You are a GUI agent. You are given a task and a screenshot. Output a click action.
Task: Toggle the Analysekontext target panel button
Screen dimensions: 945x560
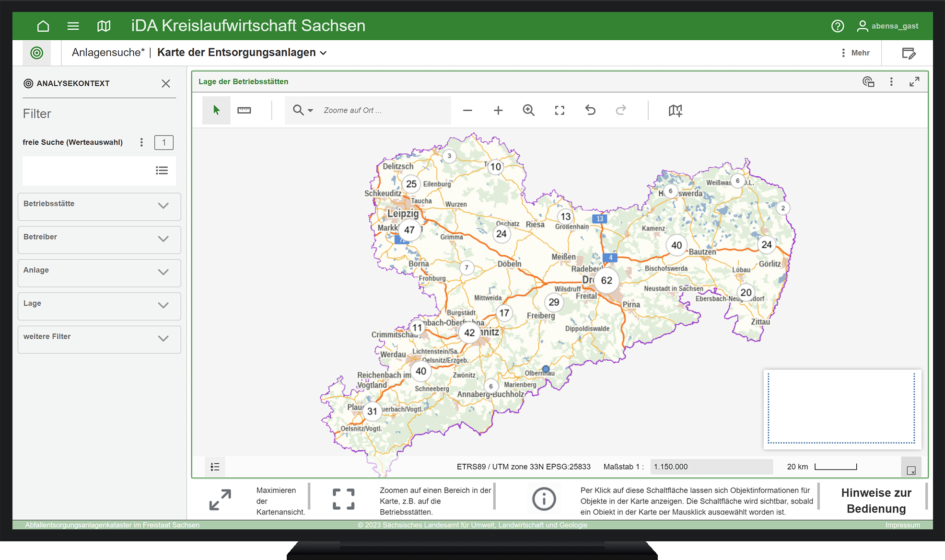click(37, 53)
